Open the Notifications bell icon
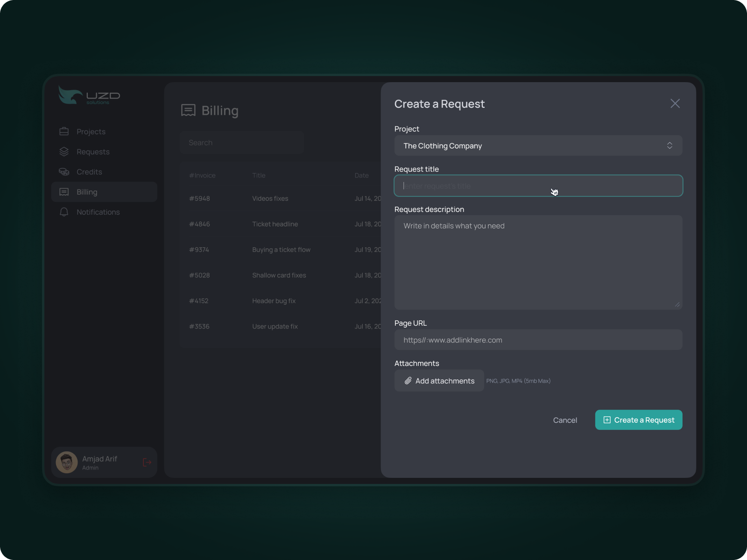 tap(64, 212)
